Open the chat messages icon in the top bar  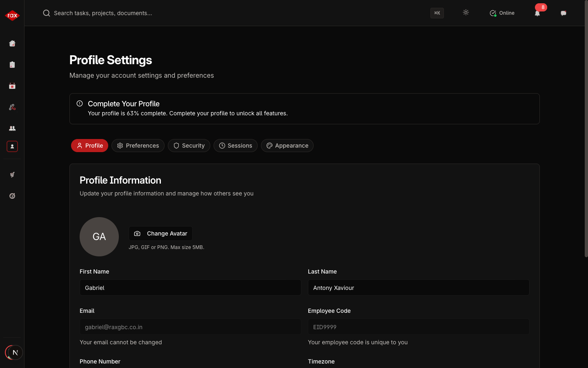563,13
